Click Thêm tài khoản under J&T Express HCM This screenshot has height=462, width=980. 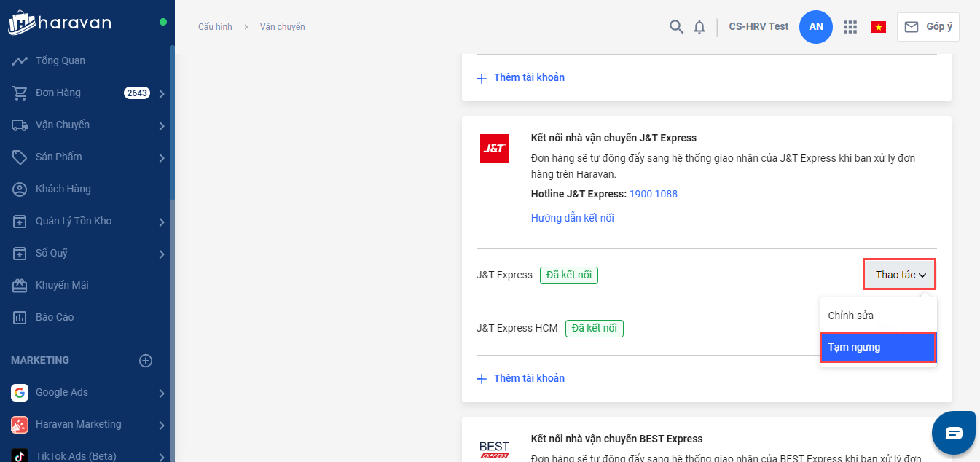pyautogui.click(x=528, y=378)
